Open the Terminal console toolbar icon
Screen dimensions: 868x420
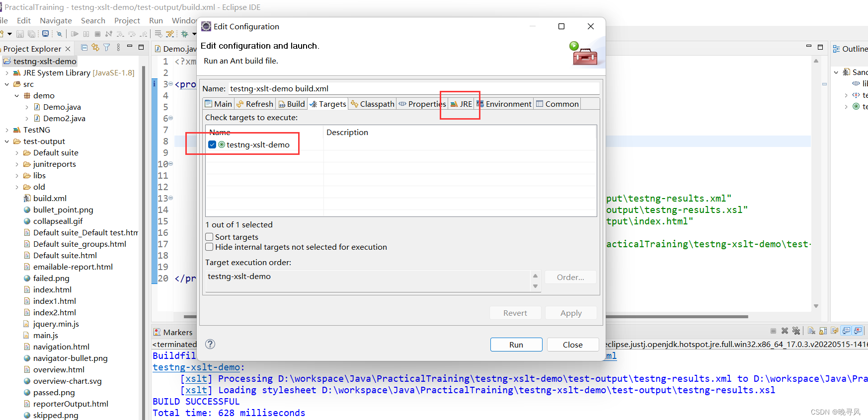45,34
